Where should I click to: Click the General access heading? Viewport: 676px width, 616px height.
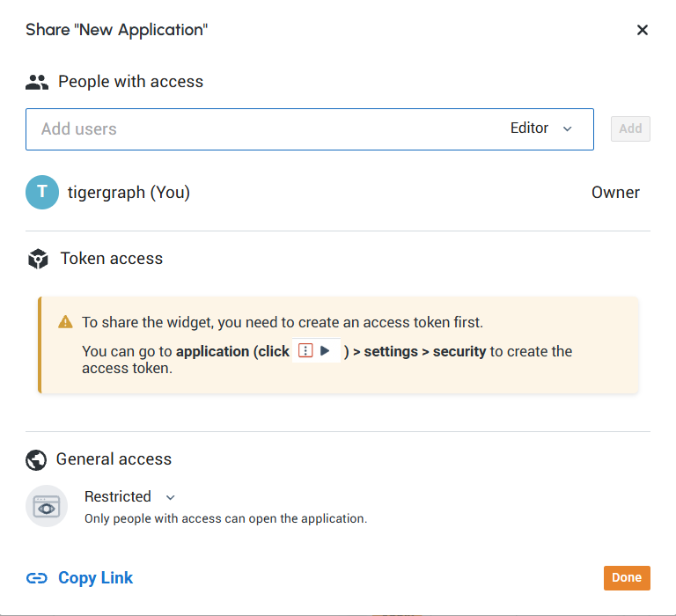tap(114, 459)
